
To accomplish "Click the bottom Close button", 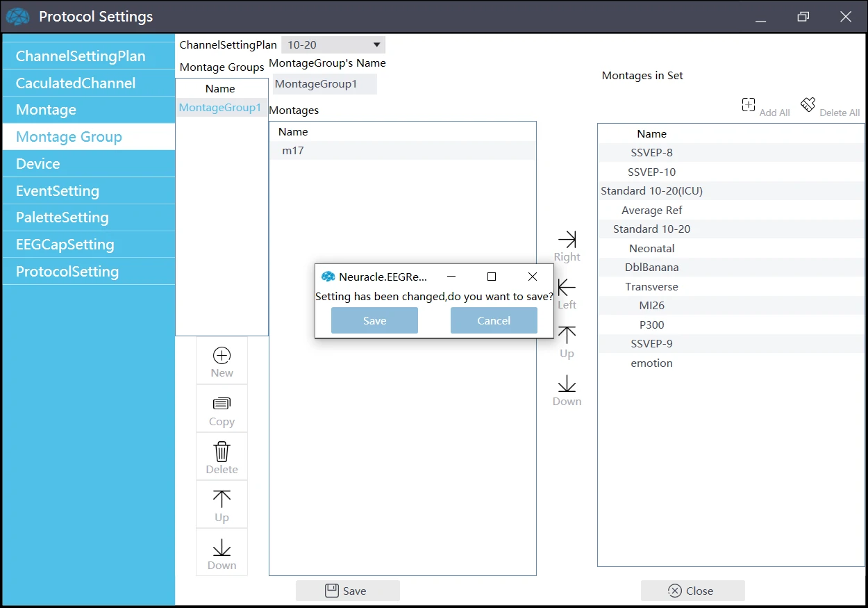I will (x=692, y=591).
